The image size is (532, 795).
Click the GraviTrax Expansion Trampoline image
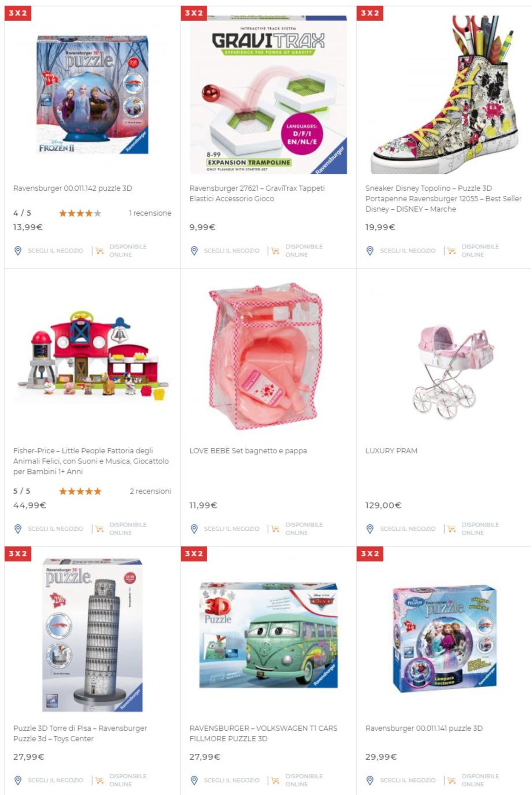point(269,94)
